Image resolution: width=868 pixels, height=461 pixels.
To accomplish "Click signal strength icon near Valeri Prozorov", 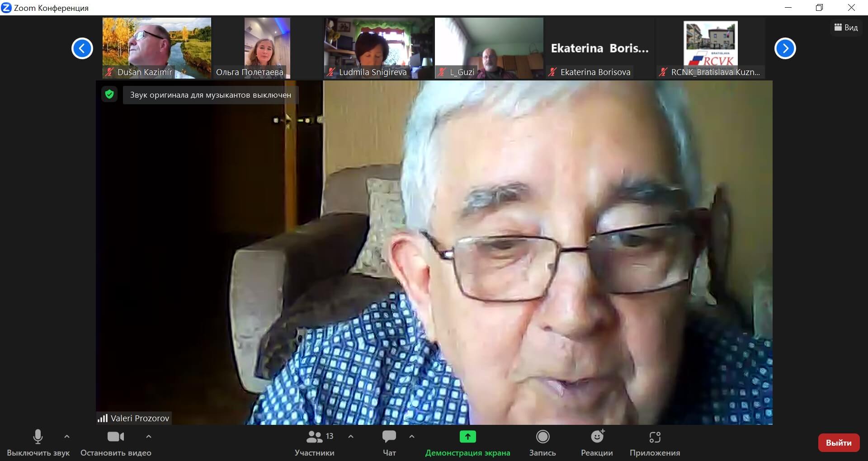I will 103,419.
